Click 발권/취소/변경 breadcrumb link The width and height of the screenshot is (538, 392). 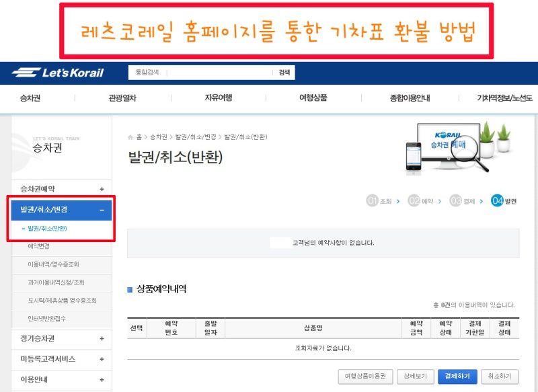(196, 137)
